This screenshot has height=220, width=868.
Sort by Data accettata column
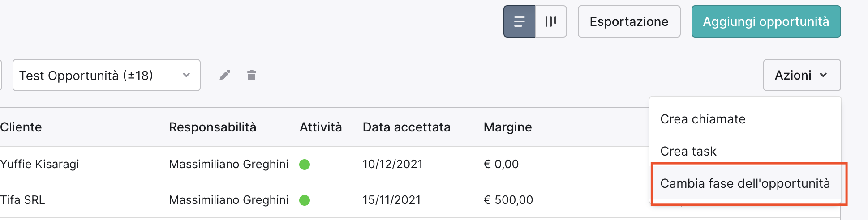[x=406, y=127]
